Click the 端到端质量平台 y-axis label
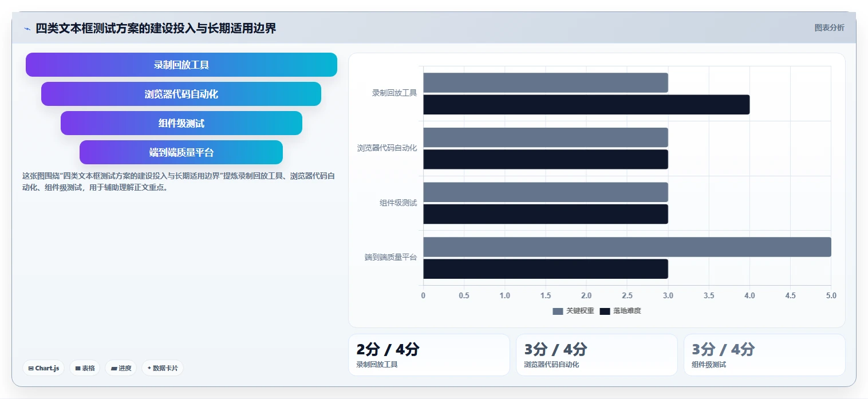This screenshot has width=868, height=399. coord(391,258)
